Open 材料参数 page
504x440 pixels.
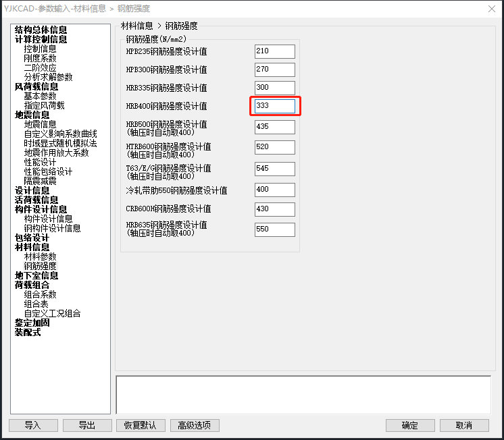pos(40,256)
